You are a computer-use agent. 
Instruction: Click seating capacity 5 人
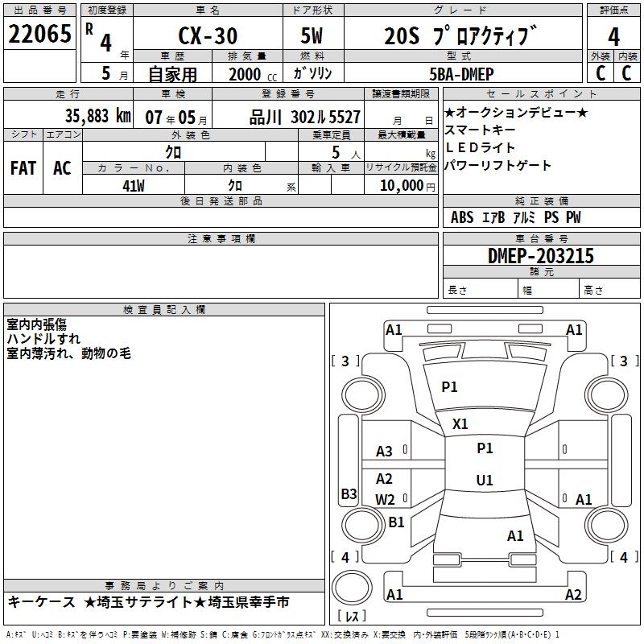(x=346, y=153)
